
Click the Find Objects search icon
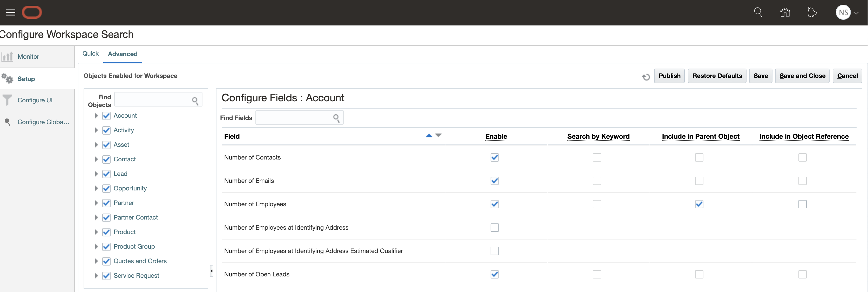click(x=195, y=101)
